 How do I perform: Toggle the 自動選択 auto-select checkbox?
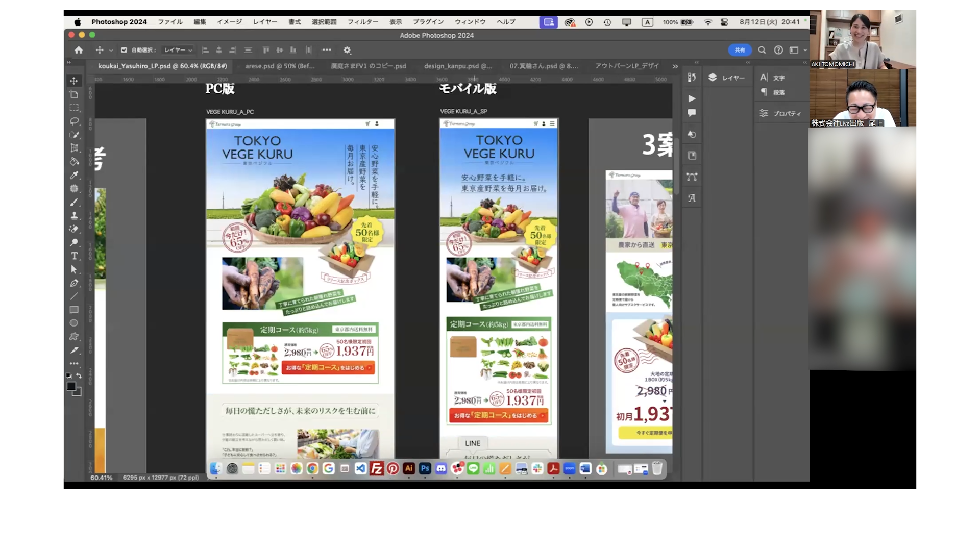click(124, 50)
